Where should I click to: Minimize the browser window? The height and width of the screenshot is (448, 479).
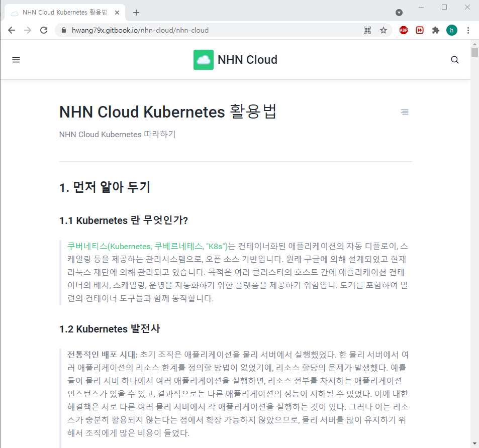click(x=421, y=7)
